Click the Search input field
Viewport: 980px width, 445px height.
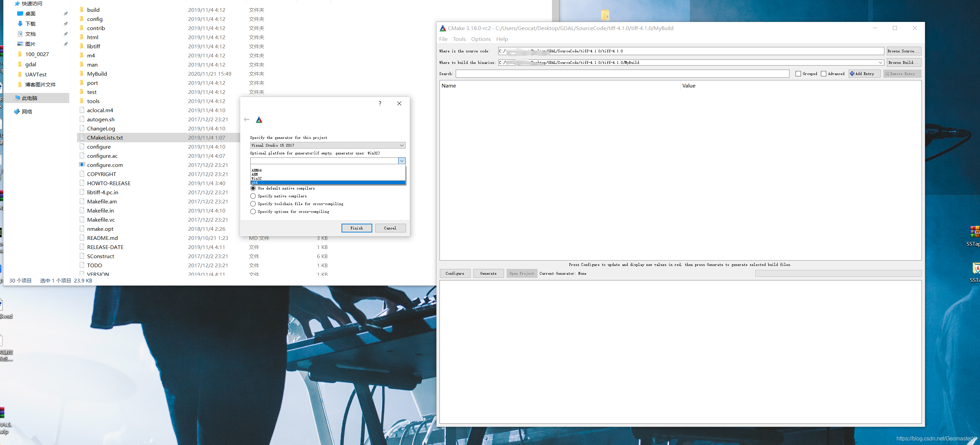(622, 74)
